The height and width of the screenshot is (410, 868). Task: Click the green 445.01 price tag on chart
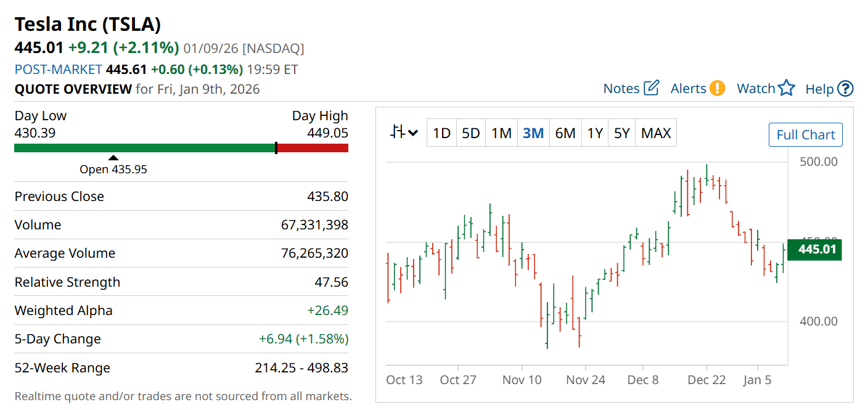814,250
